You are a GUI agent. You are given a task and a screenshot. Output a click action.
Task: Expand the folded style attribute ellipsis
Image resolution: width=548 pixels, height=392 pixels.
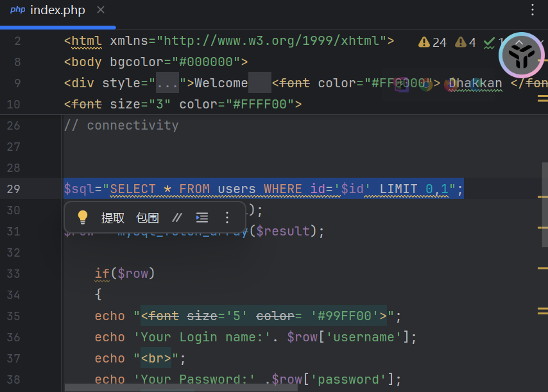click(x=167, y=83)
